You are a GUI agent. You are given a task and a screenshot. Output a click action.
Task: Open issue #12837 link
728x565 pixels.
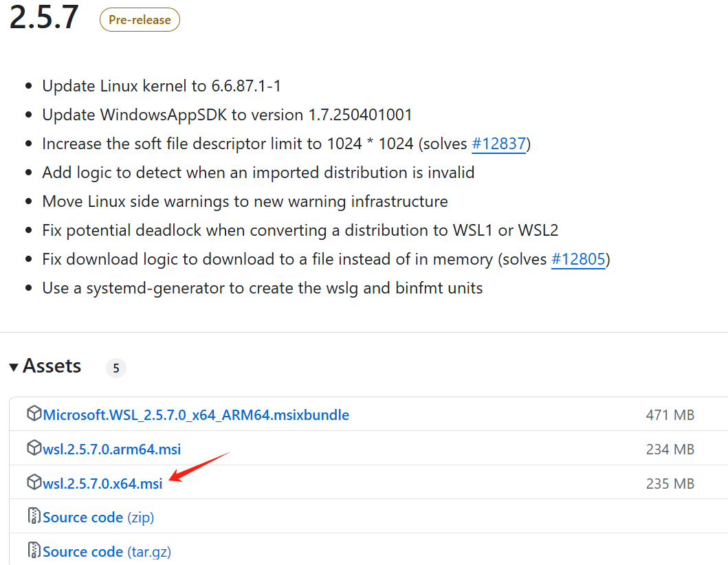tap(499, 144)
